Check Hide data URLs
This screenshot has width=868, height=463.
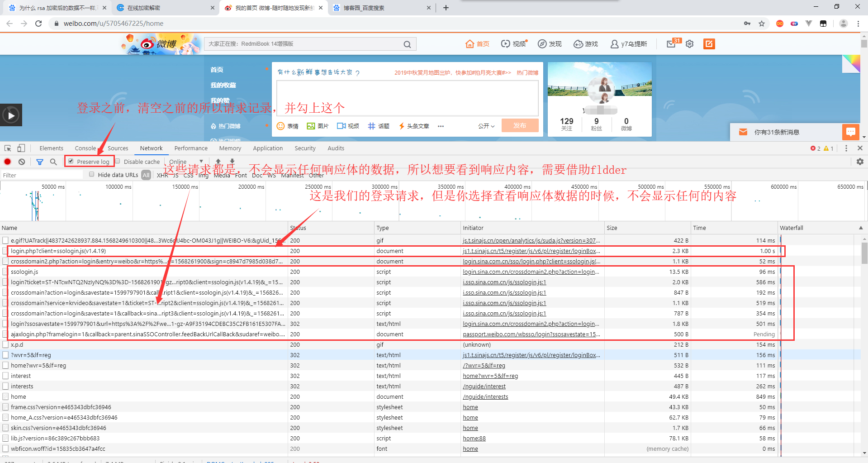pos(92,174)
